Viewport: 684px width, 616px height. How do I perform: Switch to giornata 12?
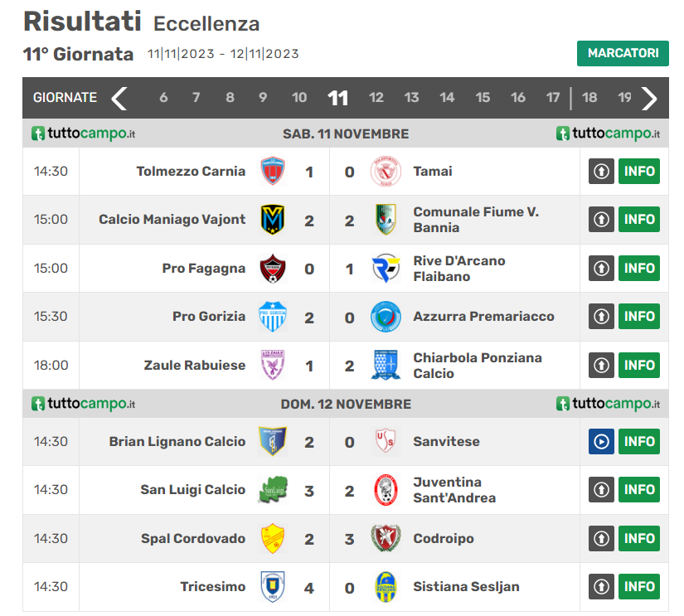click(x=376, y=98)
